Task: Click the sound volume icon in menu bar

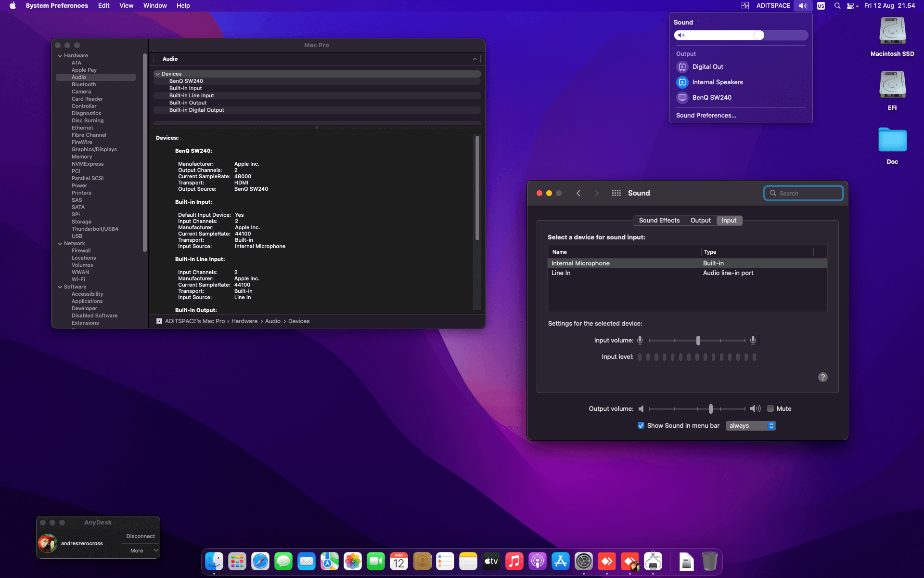Action: (803, 6)
